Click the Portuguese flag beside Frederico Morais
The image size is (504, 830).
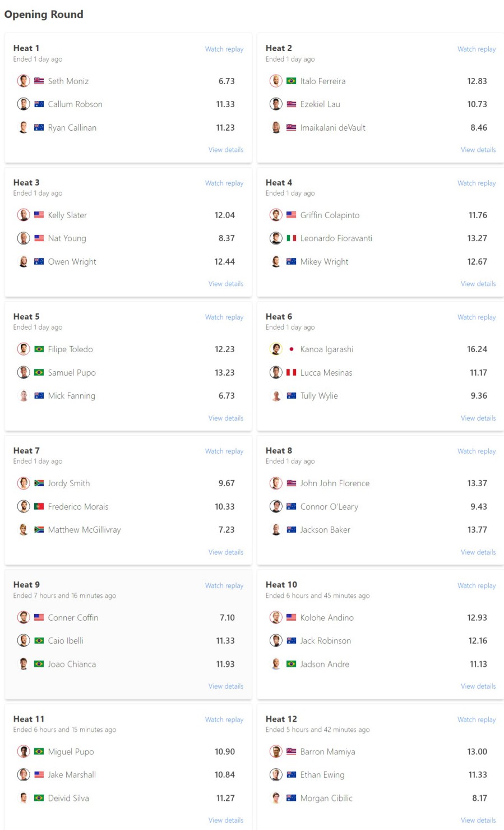[39, 506]
